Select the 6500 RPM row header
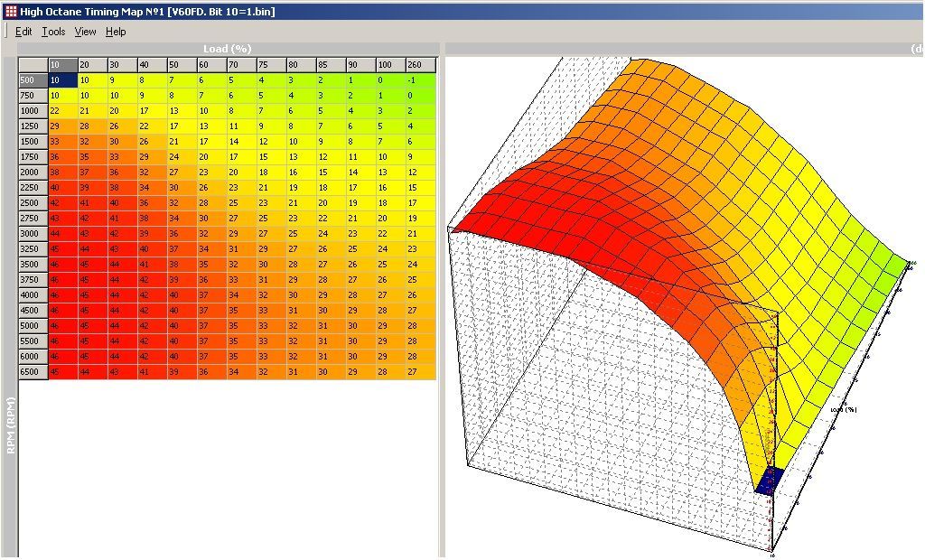This screenshot has height=560, width=925. 33,372
